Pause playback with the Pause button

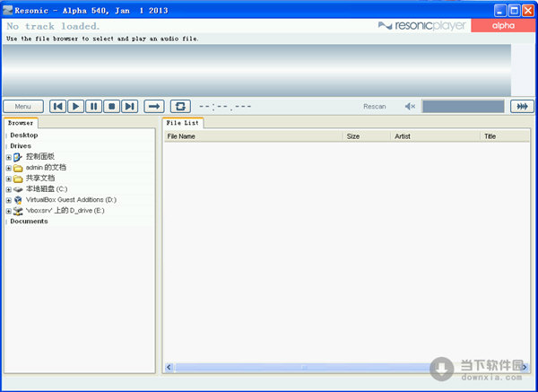tap(93, 107)
